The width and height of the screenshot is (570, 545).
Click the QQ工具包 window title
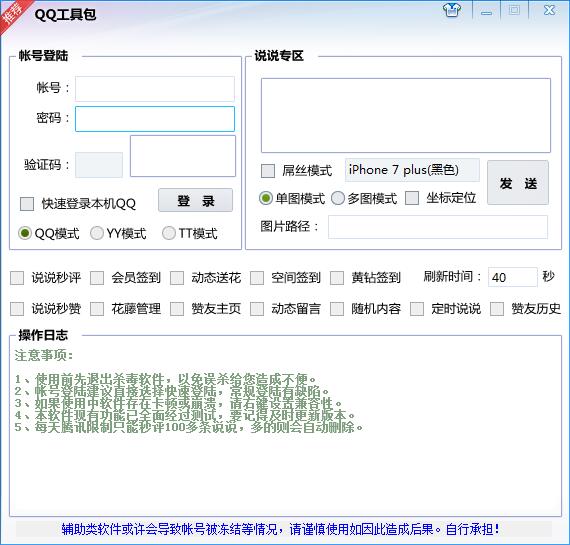(65, 15)
